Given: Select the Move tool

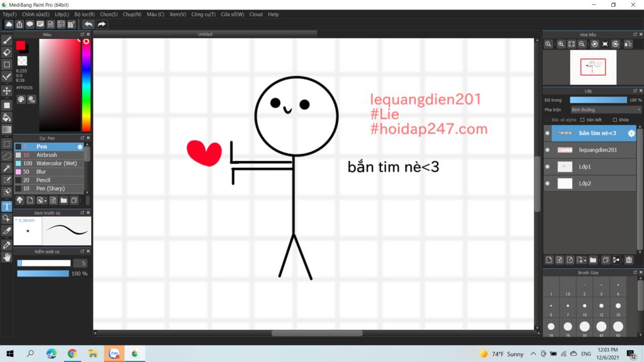Looking at the screenshot, I should 6,90.
